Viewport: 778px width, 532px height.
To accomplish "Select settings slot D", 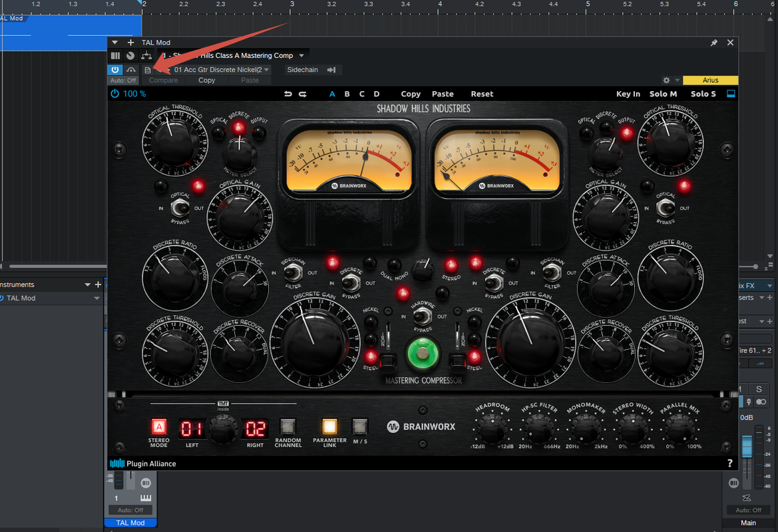I will 377,94.
